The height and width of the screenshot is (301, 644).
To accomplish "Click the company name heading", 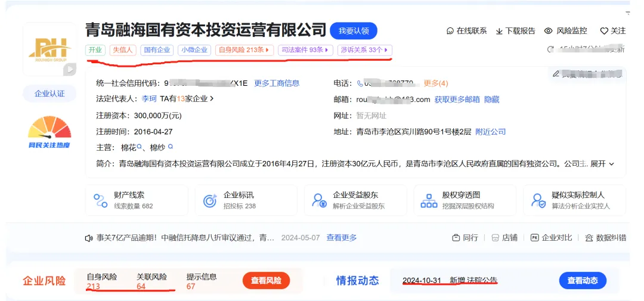I will [x=206, y=30].
